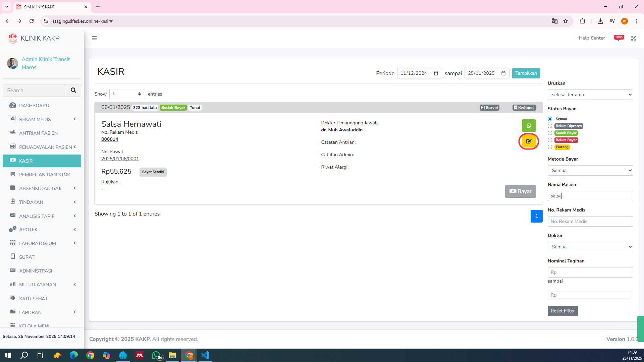
Task: Click the yellow edit pencil button
Action: (529, 141)
